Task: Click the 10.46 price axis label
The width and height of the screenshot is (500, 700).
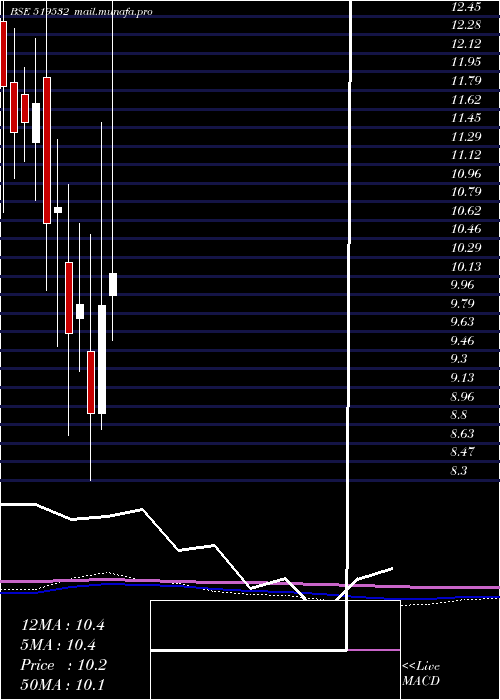Action: (466, 230)
